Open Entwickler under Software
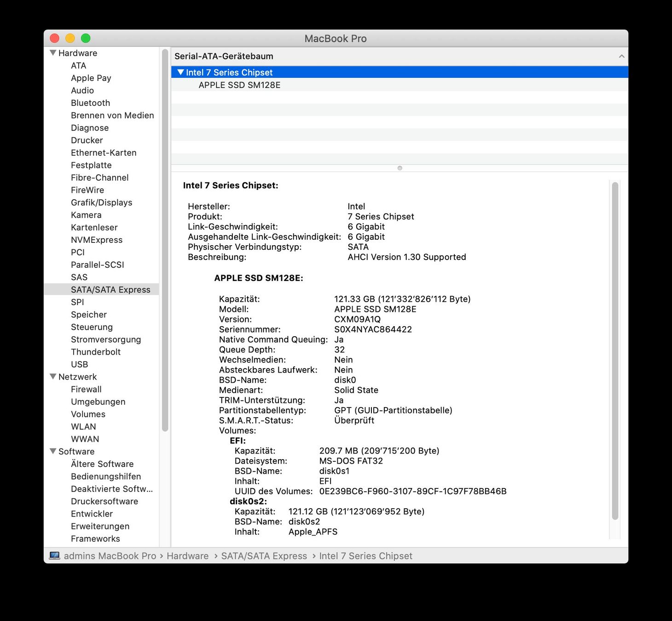The width and height of the screenshot is (672, 621). pyautogui.click(x=92, y=513)
